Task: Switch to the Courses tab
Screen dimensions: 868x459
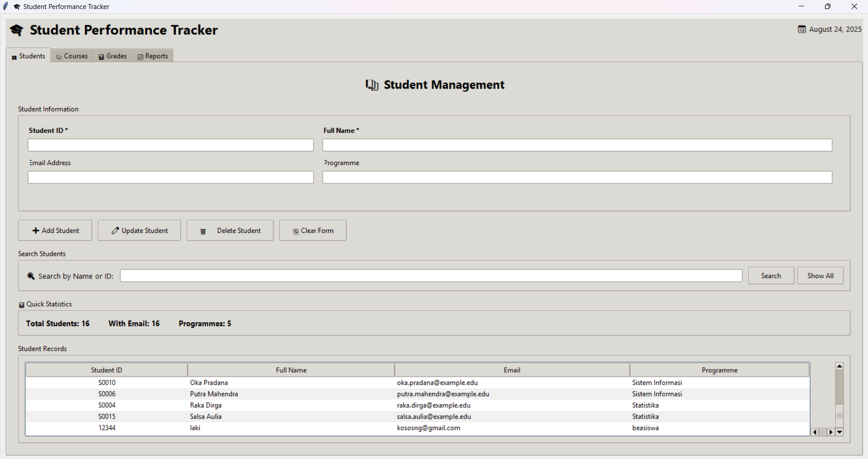Action: click(72, 56)
